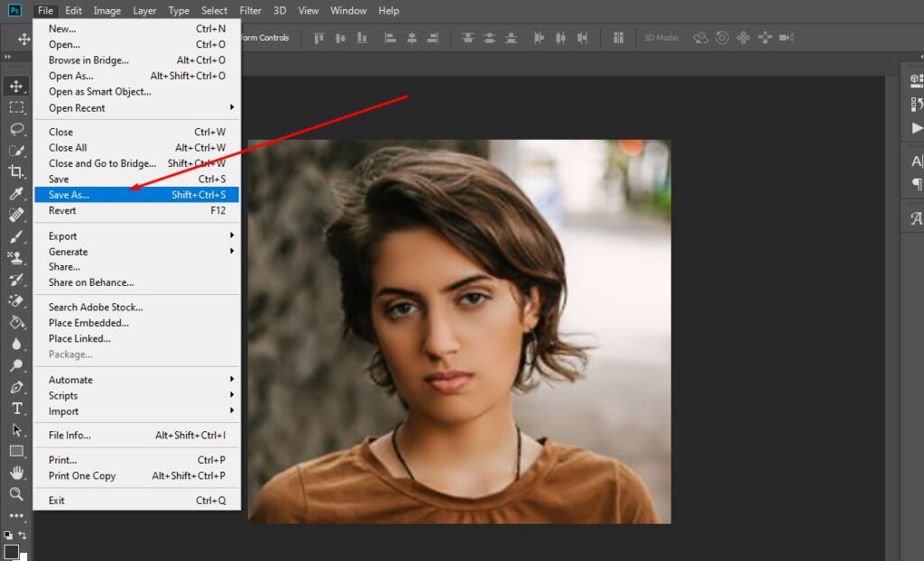Click Place Embedded... menu entry
The width and height of the screenshot is (924, 561).
88,323
